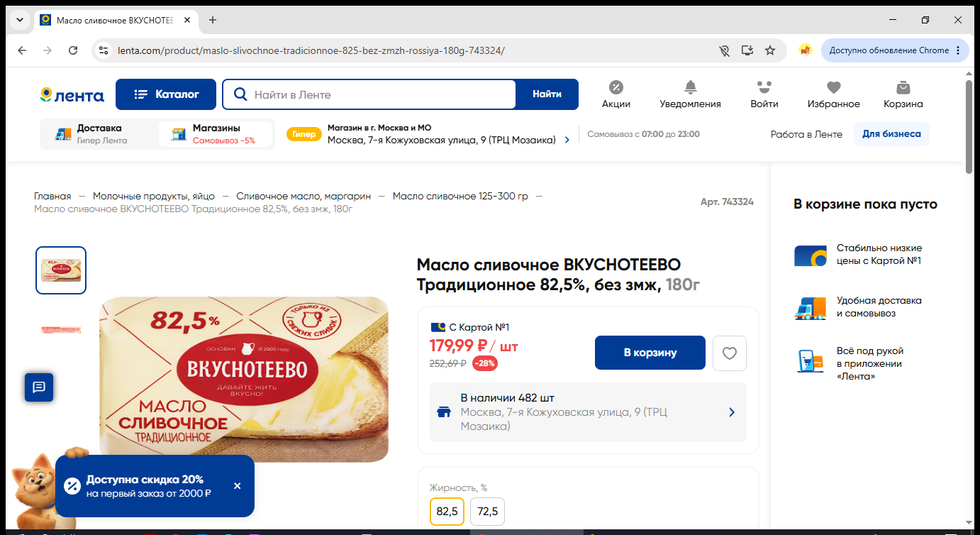Open the Chrome tab search dropdown

(x=19, y=20)
